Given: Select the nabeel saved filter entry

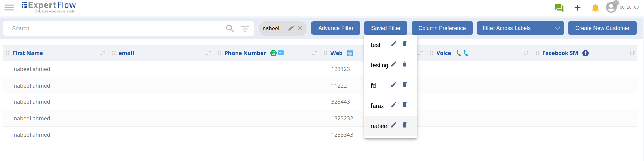Looking at the screenshot, I should click(x=379, y=126).
